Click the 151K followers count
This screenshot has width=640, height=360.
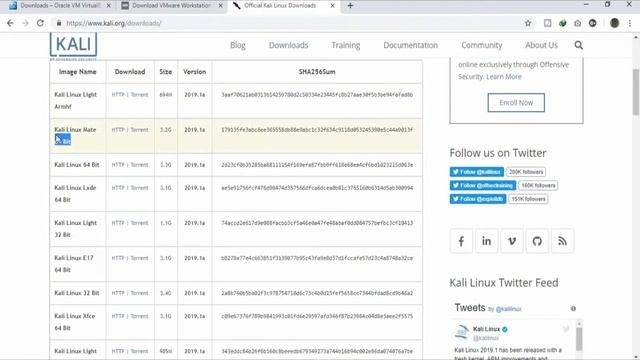pos(528,199)
